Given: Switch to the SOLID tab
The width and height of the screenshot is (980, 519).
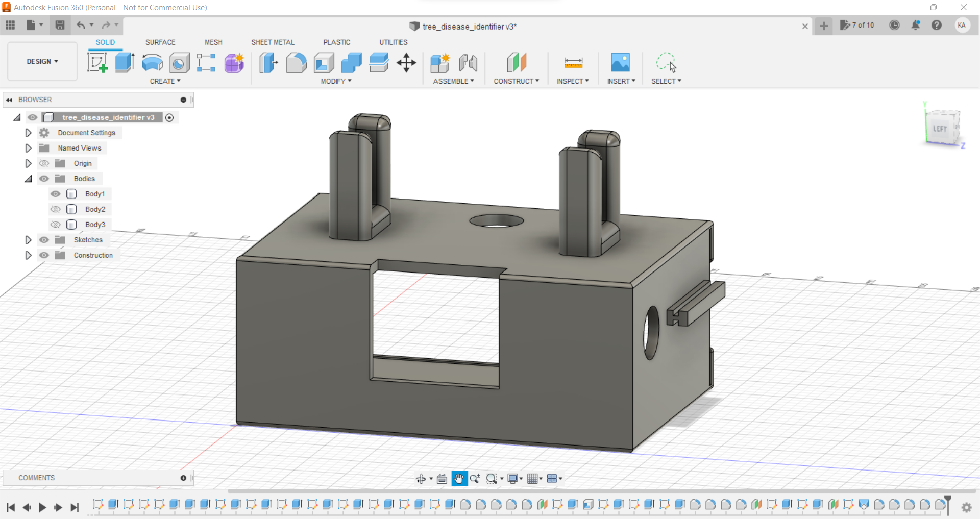Looking at the screenshot, I should 105,42.
